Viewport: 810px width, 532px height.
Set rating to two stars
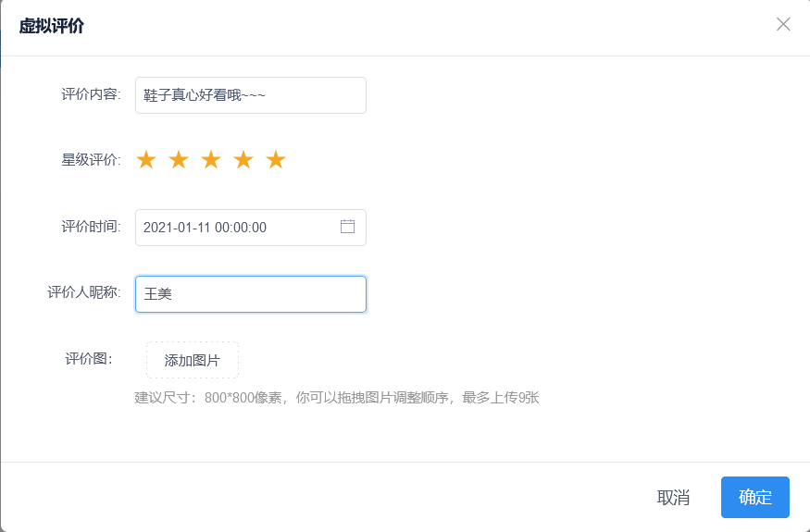179,160
